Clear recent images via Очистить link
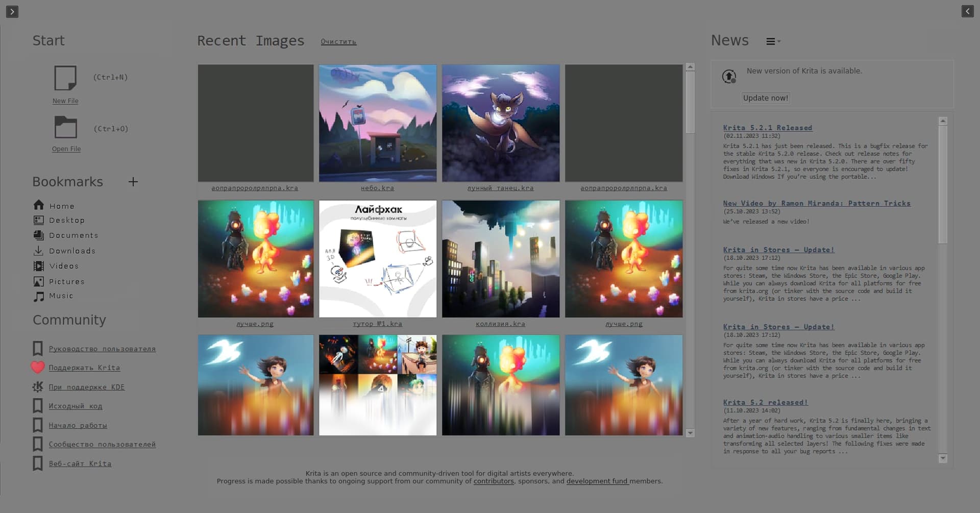Image resolution: width=980 pixels, height=513 pixels. (x=338, y=42)
